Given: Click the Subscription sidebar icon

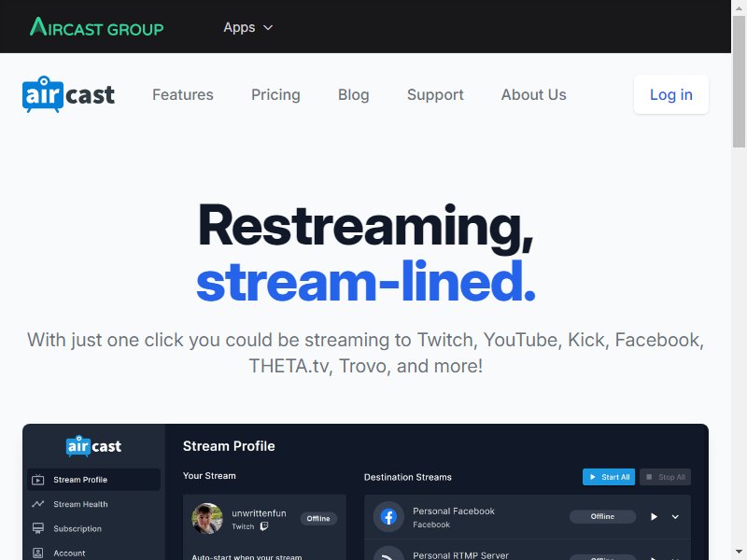Looking at the screenshot, I should pos(37,528).
